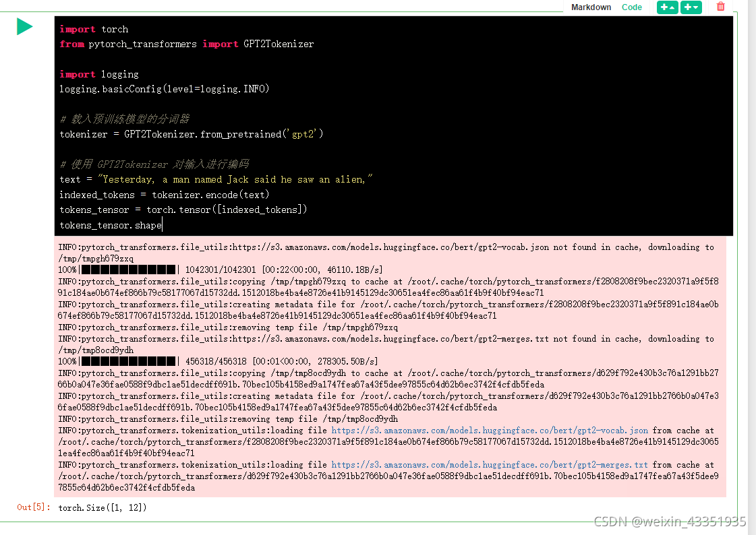The height and width of the screenshot is (535, 756).
Task: Click the text string 'Yesterday, a man named Jack' line
Action: click(216, 179)
